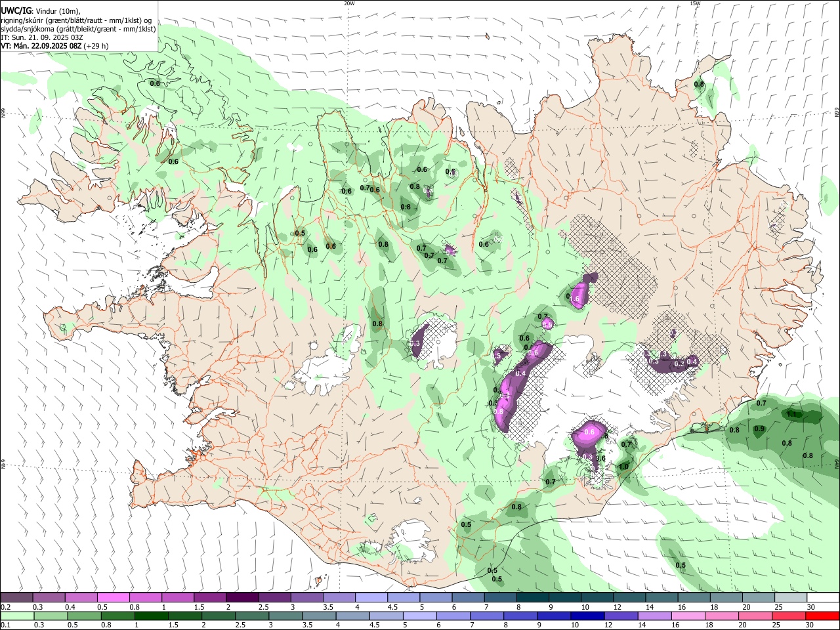Image resolution: width=840 pixels, height=630 pixels.
Task: Select bottom-row green swatch labeled 0.3
Action: 51,616
